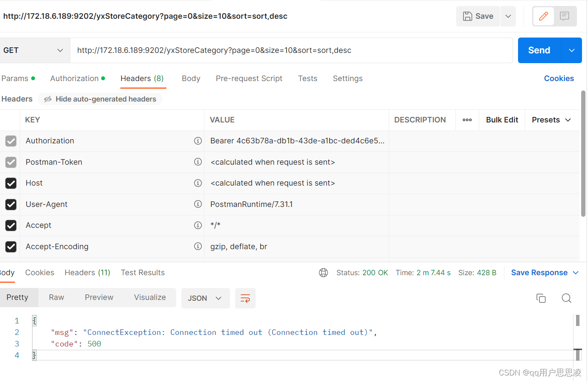Image resolution: width=588 pixels, height=381 pixels.
Task: Click Bulk Edit
Action: 502,120
